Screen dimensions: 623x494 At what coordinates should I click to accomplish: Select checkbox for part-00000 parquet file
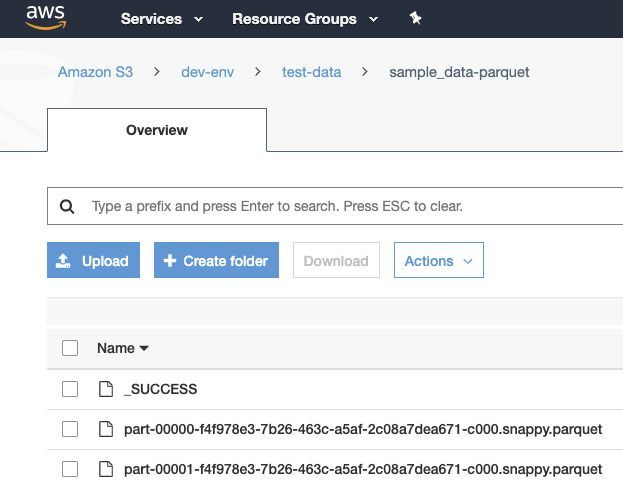point(70,429)
